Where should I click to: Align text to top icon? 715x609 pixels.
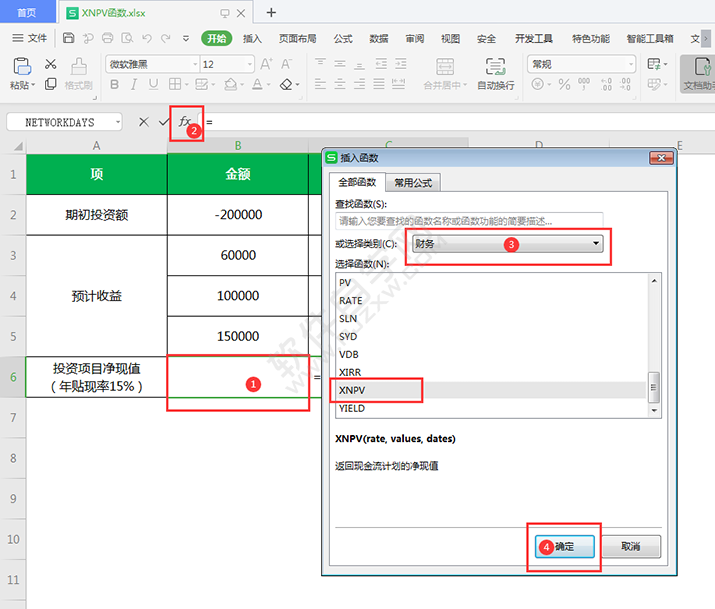coord(321,63)
